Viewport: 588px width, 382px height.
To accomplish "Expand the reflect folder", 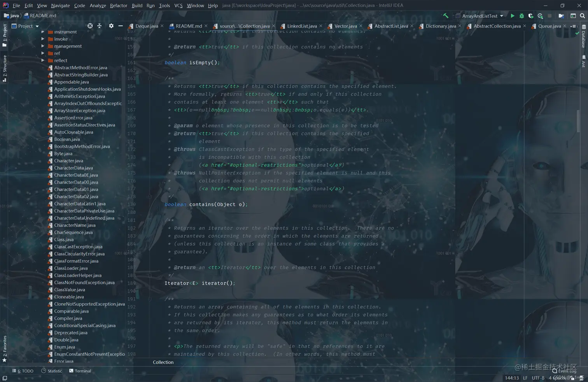I will 43,60.
